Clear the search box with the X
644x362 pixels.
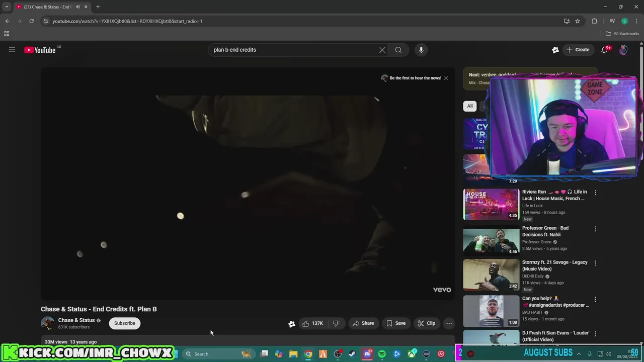382,50
